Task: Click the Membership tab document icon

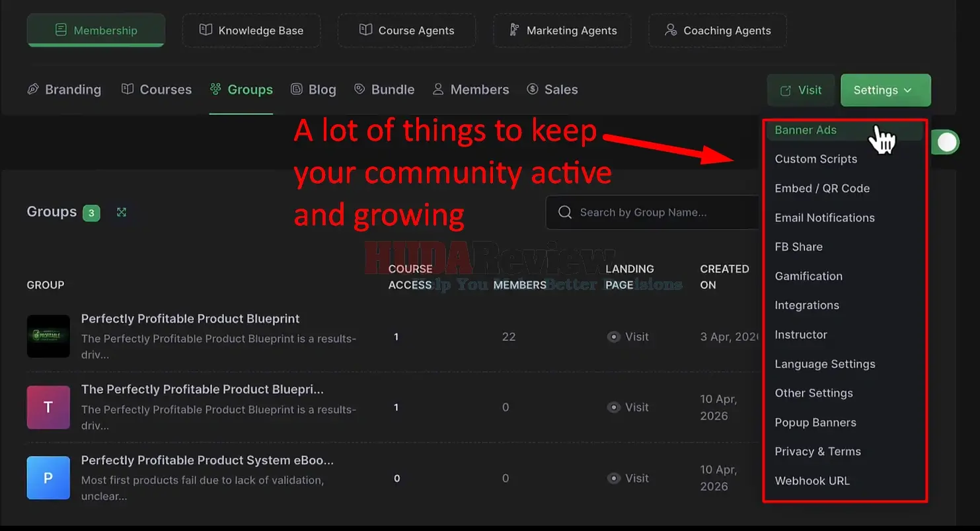Action: (x=61, y=30)
